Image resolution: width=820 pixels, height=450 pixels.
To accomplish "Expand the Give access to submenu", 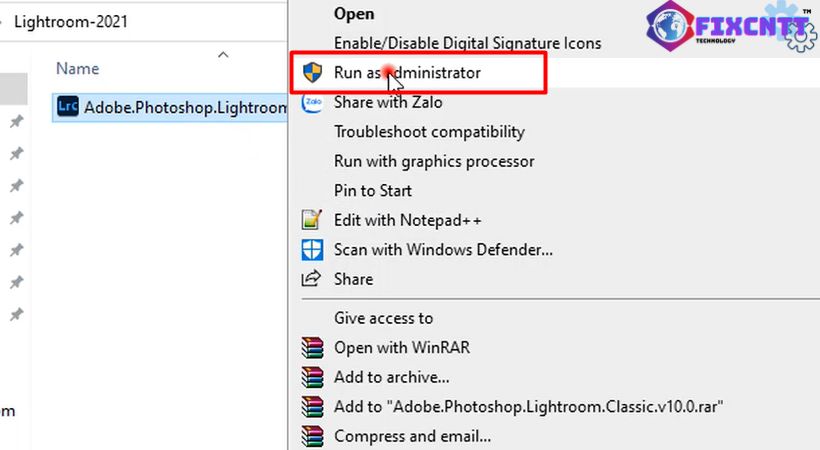I will [x=383, y=318].
